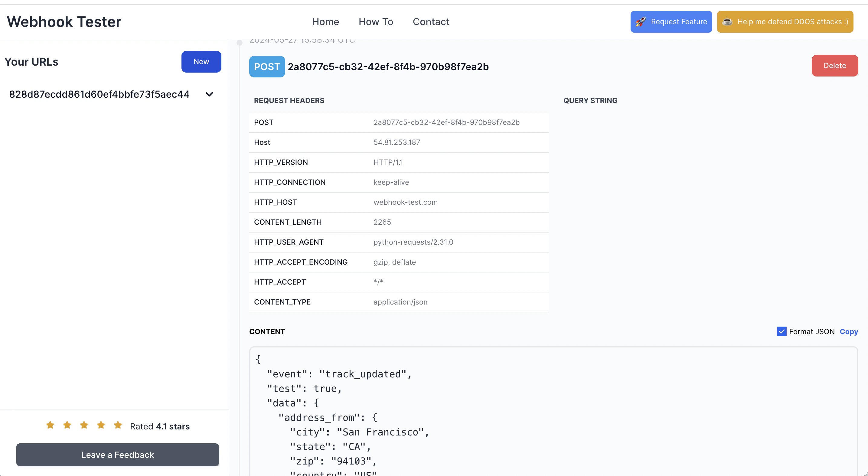
Task: Click the rocket icon on Request Feature button
Action: [641, 21]
